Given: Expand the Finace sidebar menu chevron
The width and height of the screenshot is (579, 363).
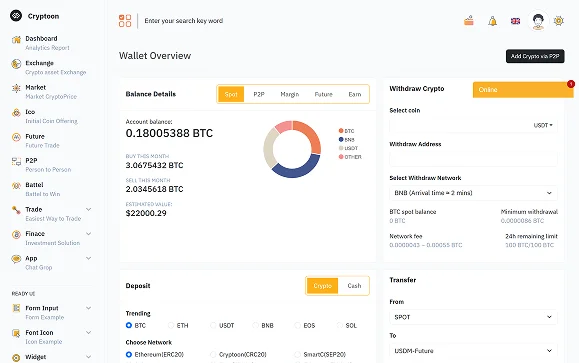Looking at the screenshot, I should (89, 233).
